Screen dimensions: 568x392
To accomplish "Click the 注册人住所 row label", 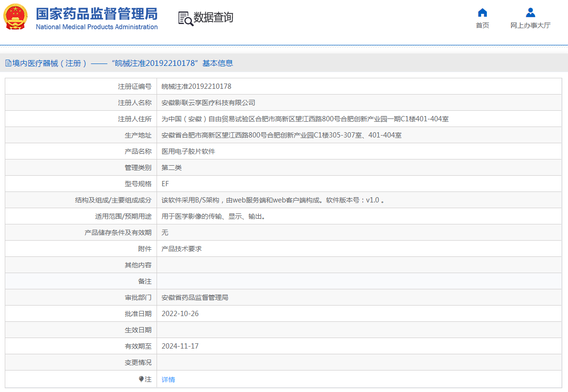I will point(135,119).
